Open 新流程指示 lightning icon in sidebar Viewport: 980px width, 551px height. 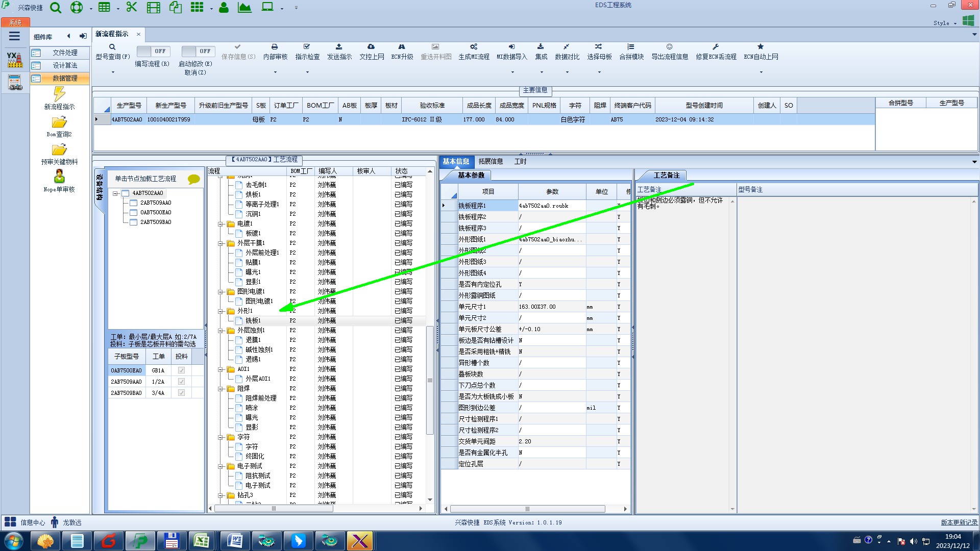pos(59,94)
